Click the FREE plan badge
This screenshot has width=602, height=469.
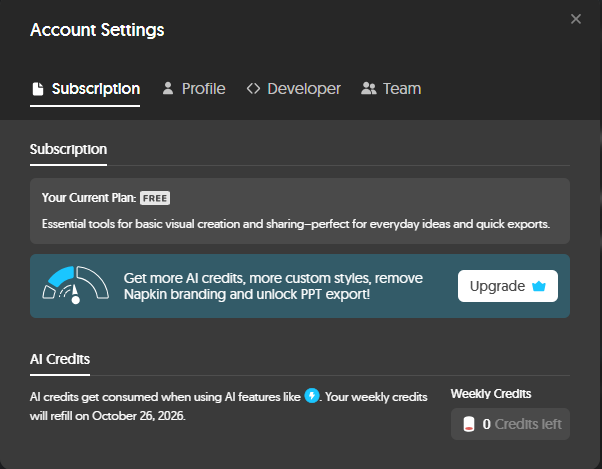[x=155, y=198]
